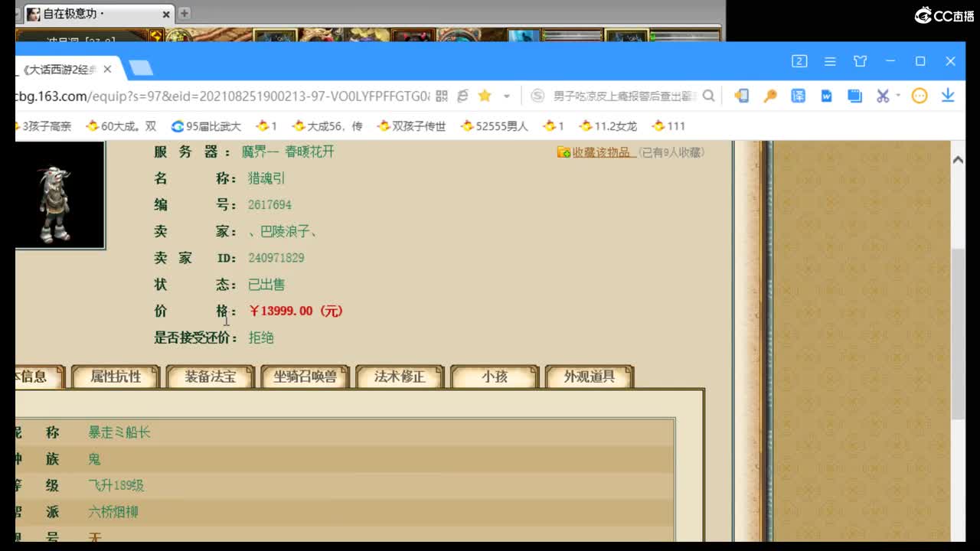Open bookmark 11.2女龙
This screenshot has height=551, width=980.
tap(608, 126)
